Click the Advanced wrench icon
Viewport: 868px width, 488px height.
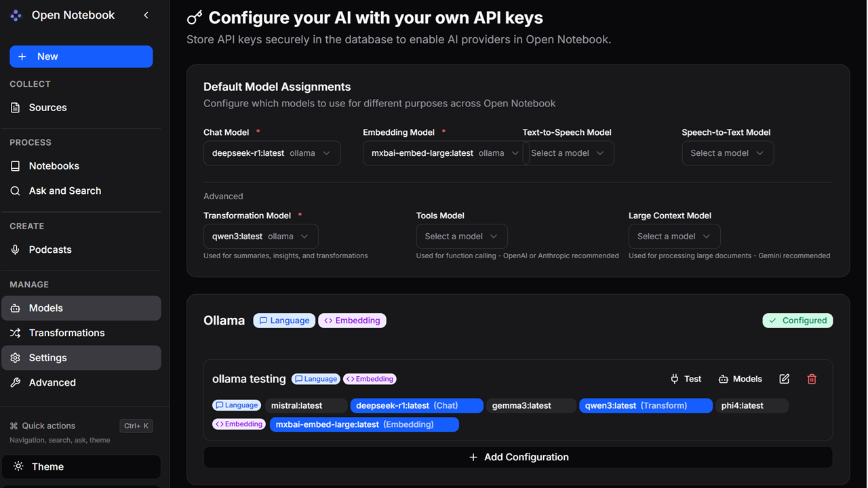point(16,382)
